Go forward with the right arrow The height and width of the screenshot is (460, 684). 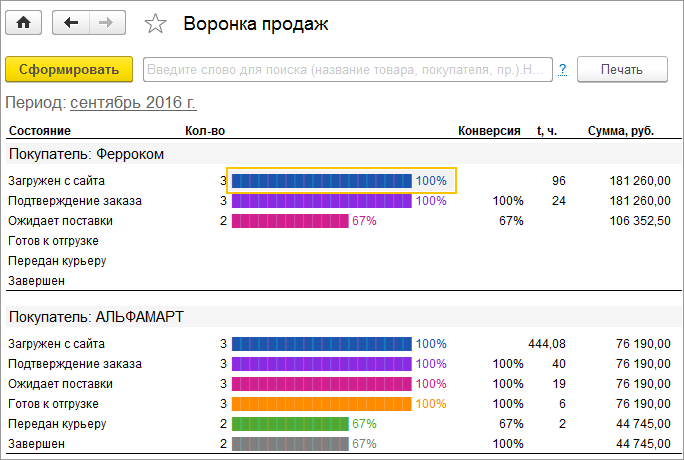click(x=107, y=23)
